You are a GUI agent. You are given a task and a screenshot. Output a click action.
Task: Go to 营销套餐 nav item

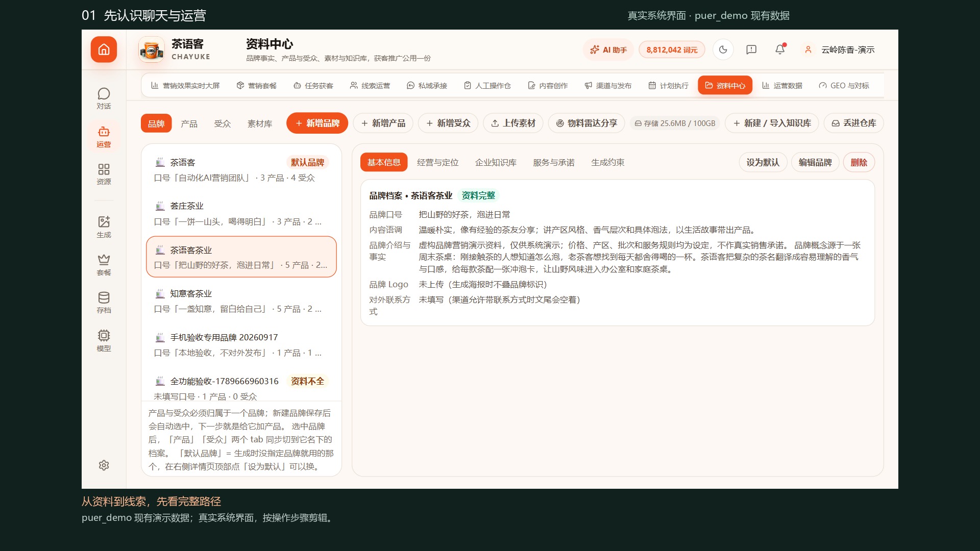256,86
